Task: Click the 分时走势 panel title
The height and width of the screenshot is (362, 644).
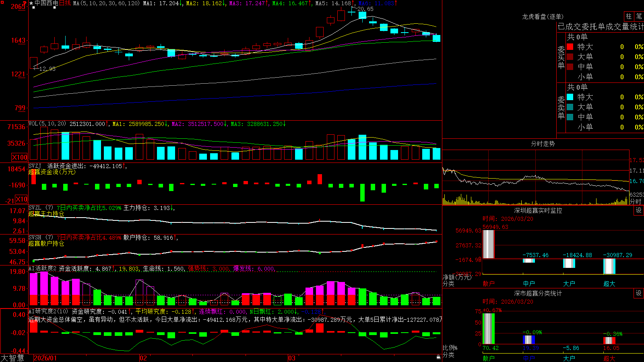Action: click(x=543, y=144)
